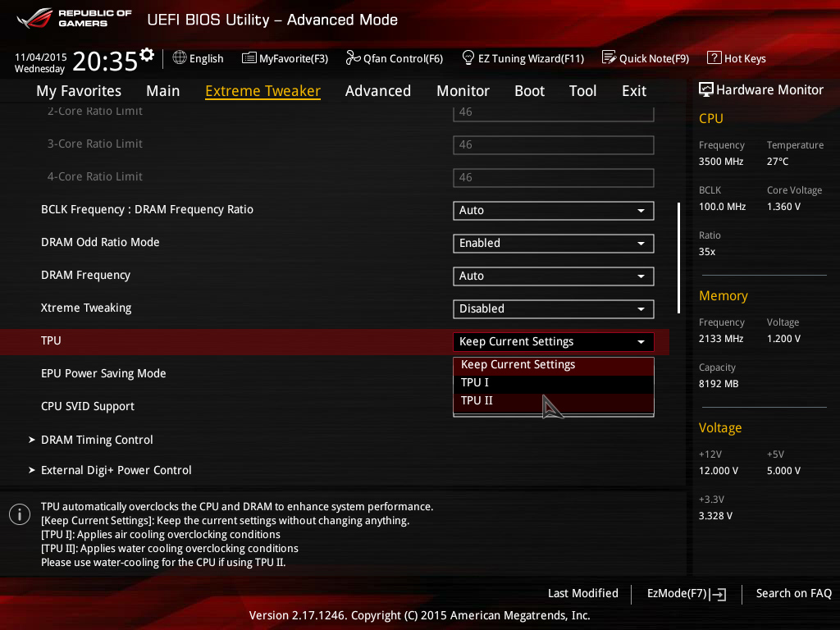Image resolution: width=840 pixels, height=630 pixels.
Task: Select the Xtreme Tweaking label
Action: coord(86,308)
